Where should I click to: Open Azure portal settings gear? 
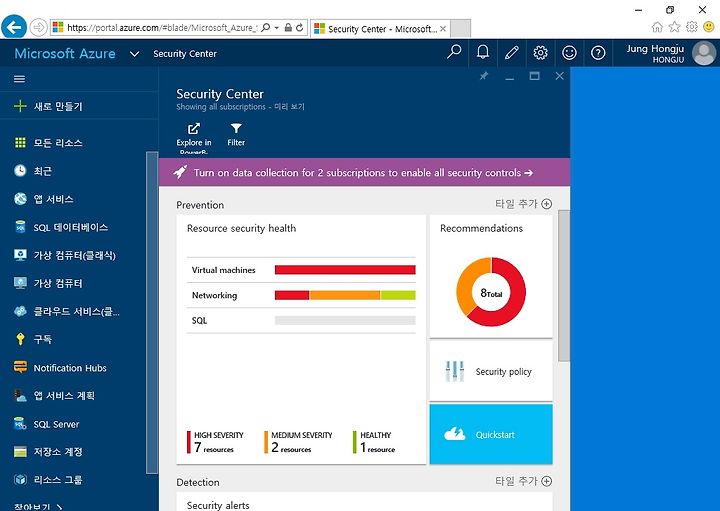540,52
